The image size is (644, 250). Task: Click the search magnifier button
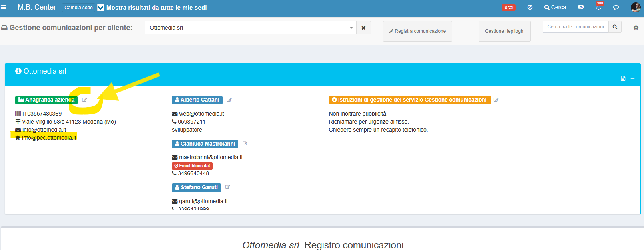(615, 27)
